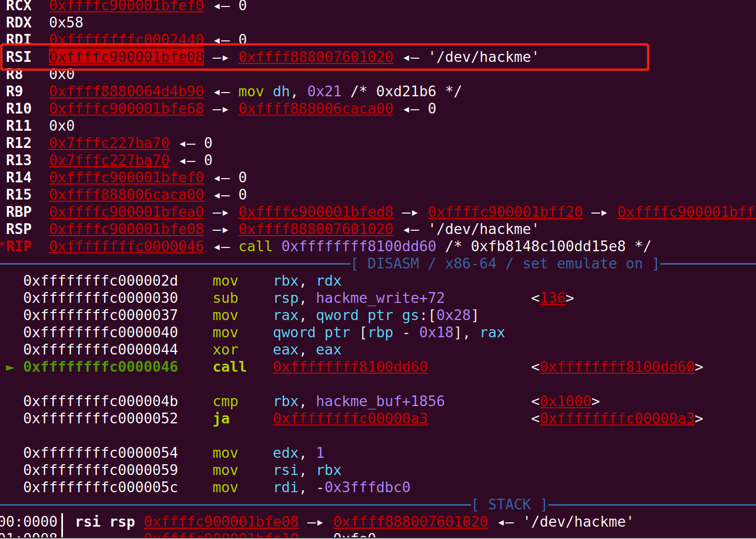Click the R15 address 0xffff888006caca00
Viewport: 756px width, 539px height.
(x=126, y=195)
